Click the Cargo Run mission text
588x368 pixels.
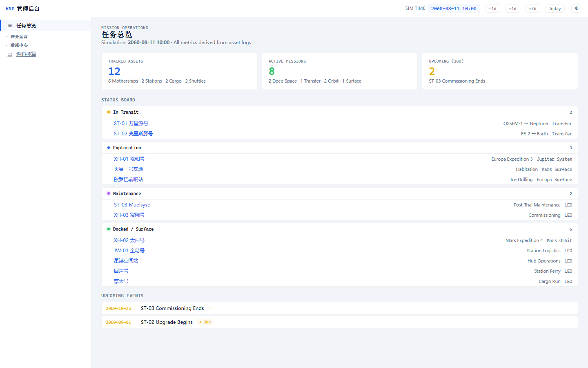point(550,281)
